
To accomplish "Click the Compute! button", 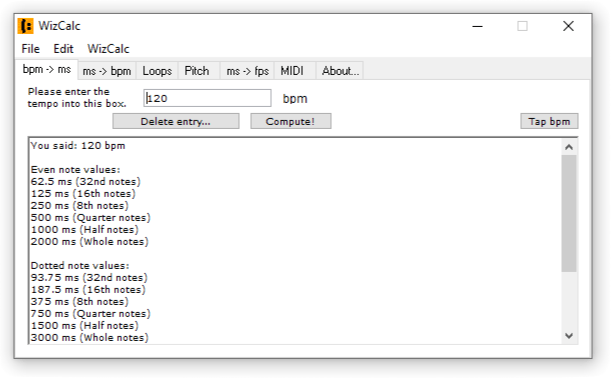I will click(291, 121).
